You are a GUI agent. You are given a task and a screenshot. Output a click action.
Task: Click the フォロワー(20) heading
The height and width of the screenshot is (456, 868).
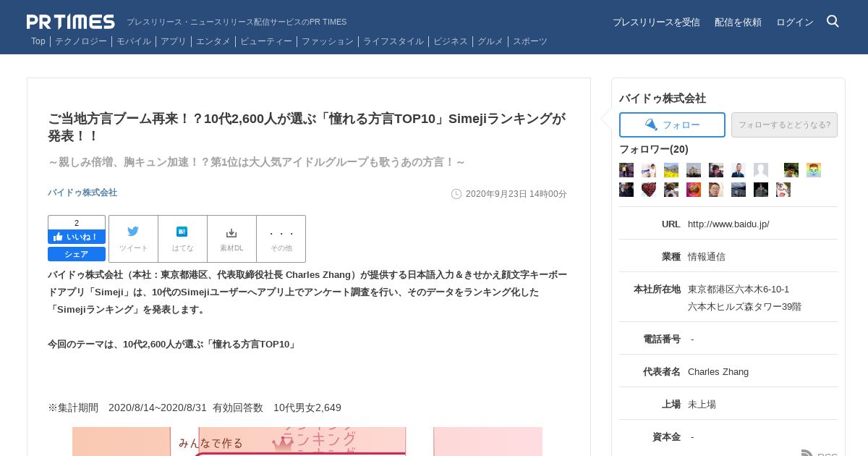[x=654, y=149]
